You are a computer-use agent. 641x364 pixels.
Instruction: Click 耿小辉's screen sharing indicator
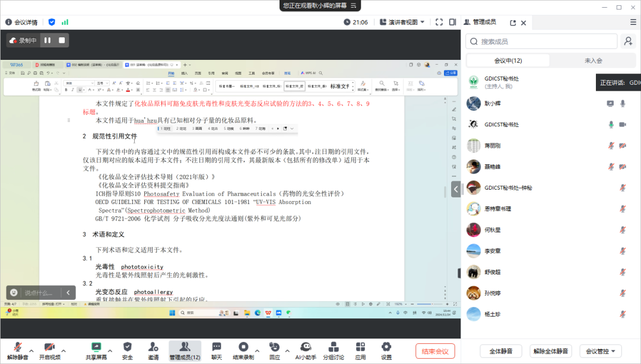coord(610,103)
